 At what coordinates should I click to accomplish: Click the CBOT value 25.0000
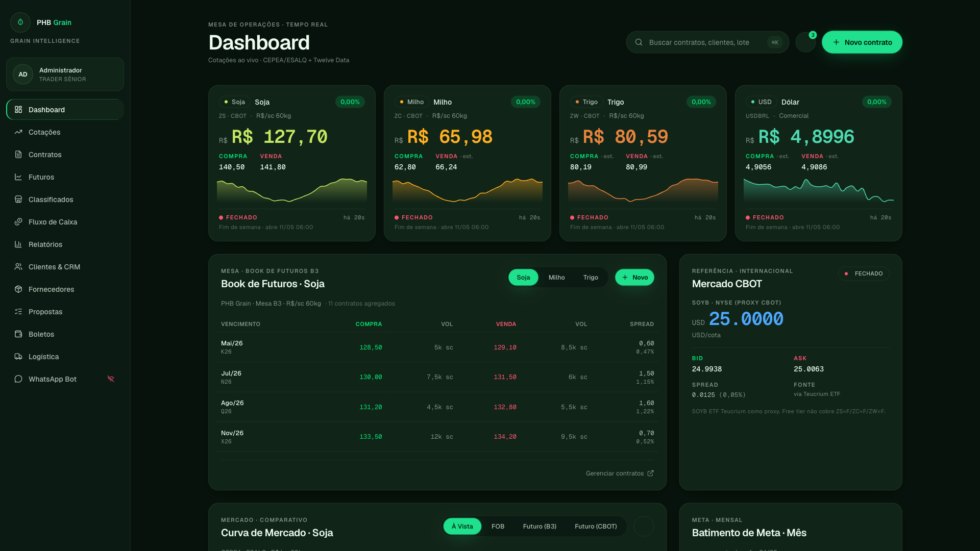pos(746,319)
